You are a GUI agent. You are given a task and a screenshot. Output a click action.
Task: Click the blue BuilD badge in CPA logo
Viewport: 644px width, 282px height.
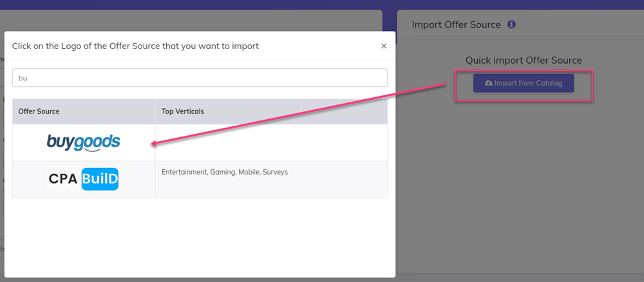[x=100, y=179]
